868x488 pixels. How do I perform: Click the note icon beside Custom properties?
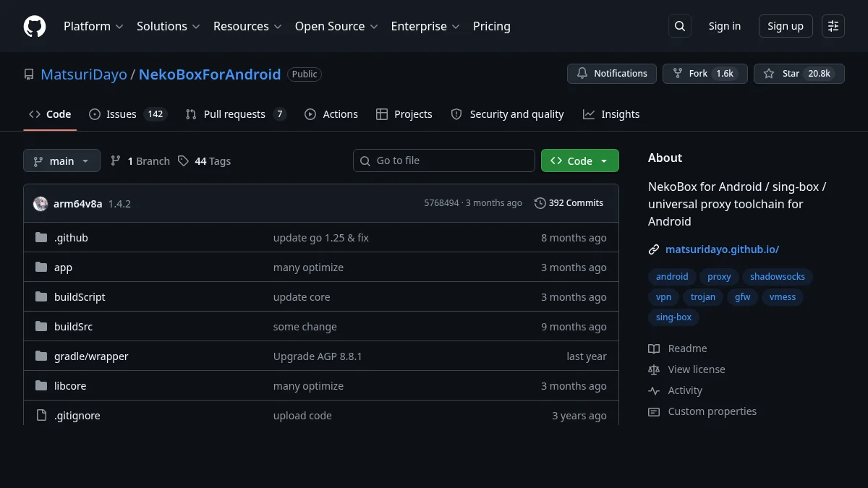click(x=654, y=411)
